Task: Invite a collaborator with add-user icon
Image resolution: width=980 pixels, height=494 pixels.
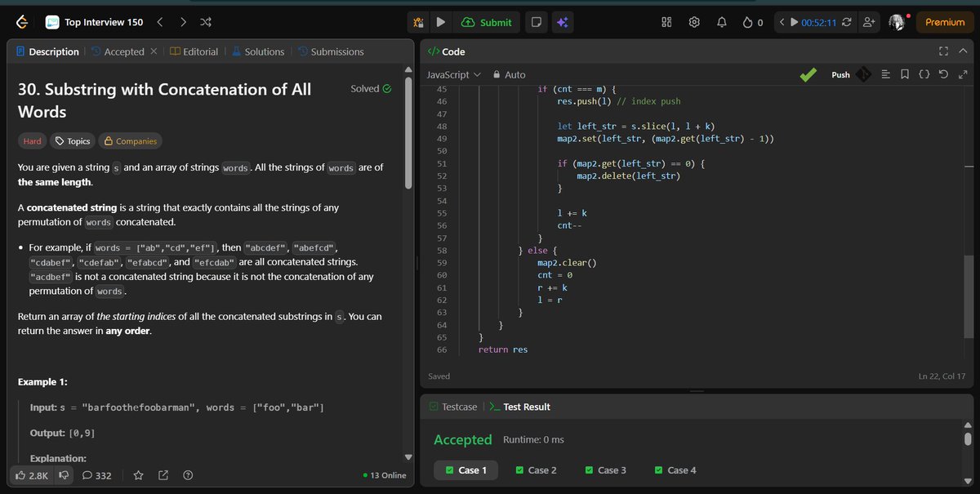Action: point(868,23)
